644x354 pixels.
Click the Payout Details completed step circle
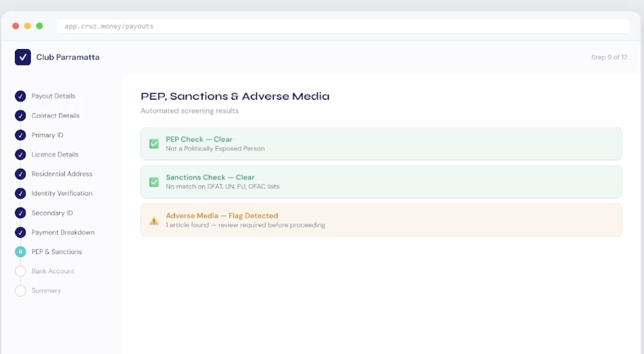[x=20, y=96]
